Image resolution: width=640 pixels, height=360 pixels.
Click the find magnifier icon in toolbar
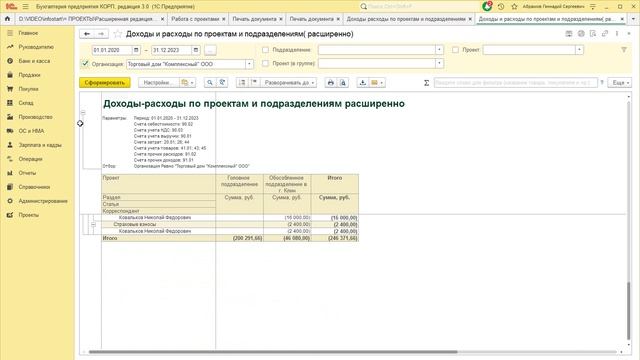(209, 83)
